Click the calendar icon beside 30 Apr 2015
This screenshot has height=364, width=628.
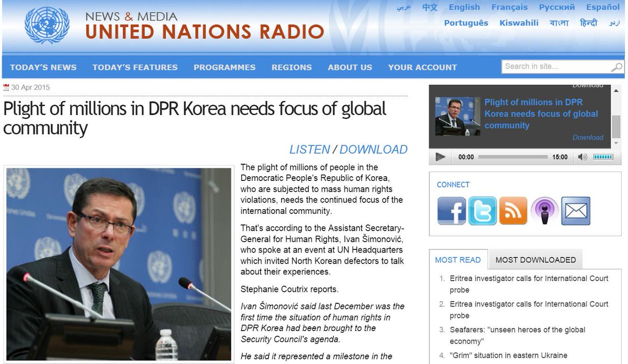(6, 87)
